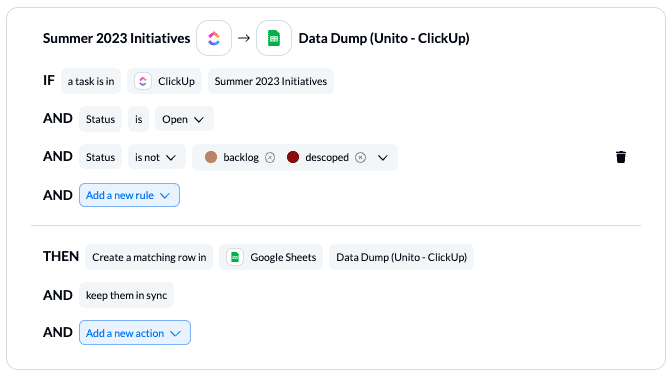The width and height of the screenshot is (672, 383).
Task: Remove the descoped status with its x icon
Action: pos(360,158)
